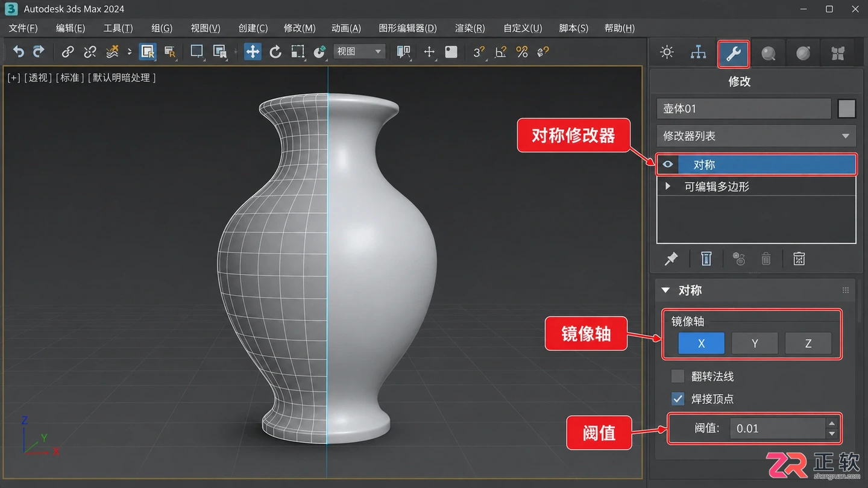The image size is (868, 488).
Task: Click the Redo arrow in toolbar
Action: pos(39,52)
